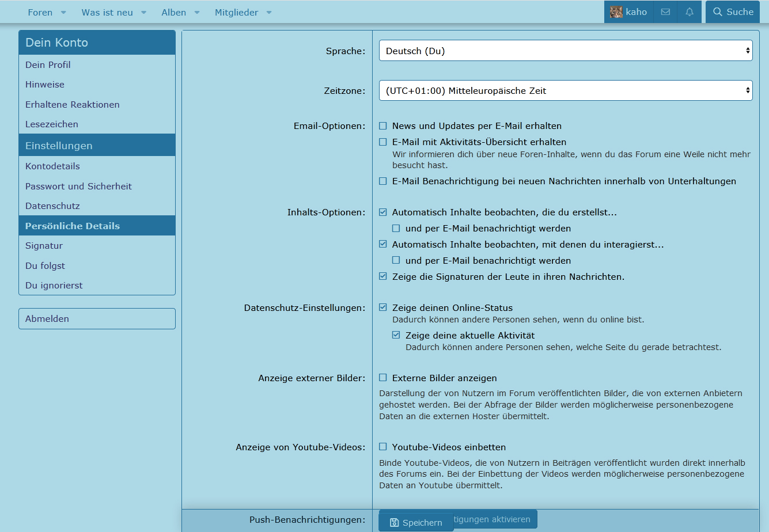Open the Alben navigation tab
Screen dimensions: 769x532
click(x=173, y=13)
